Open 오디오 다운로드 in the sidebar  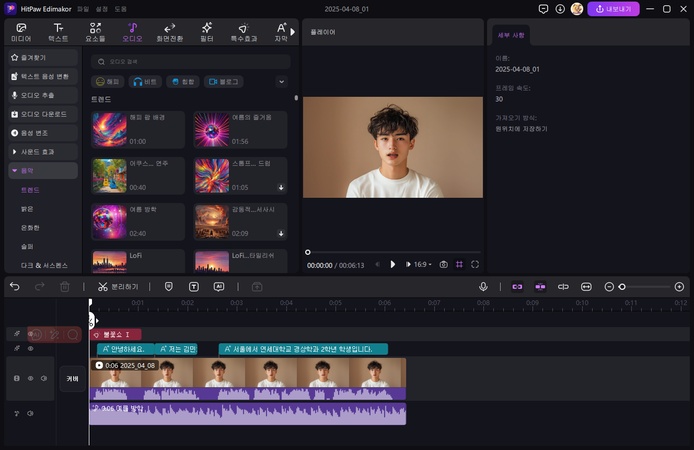click(x=43, y=114)
